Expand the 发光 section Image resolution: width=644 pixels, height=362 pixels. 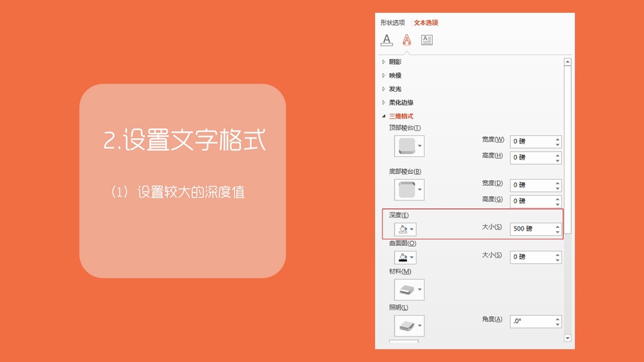(395, 89)
